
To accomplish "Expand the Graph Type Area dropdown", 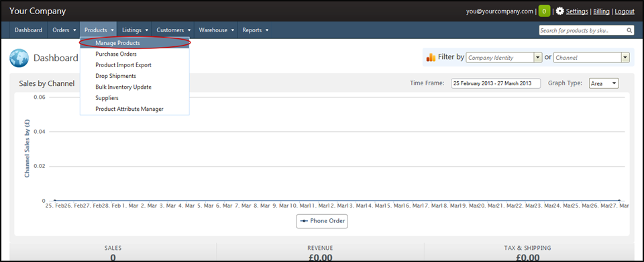I will [x=604, y=83].
